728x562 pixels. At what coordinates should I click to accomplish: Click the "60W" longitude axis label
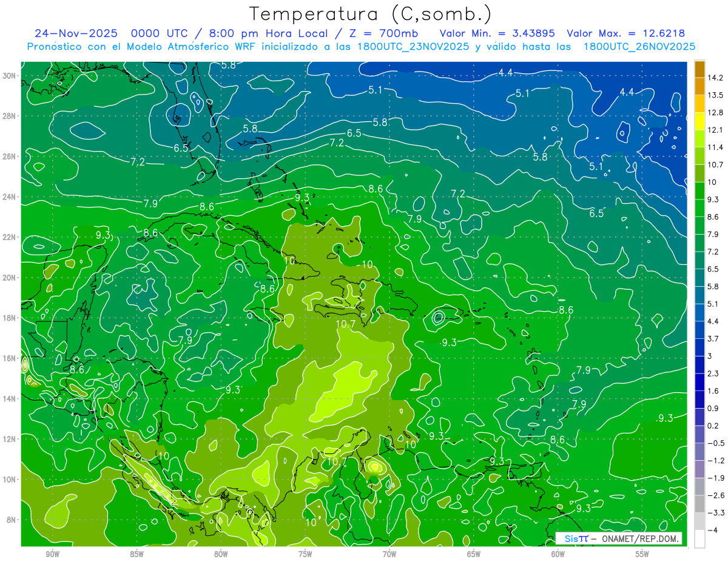(558, 554)
